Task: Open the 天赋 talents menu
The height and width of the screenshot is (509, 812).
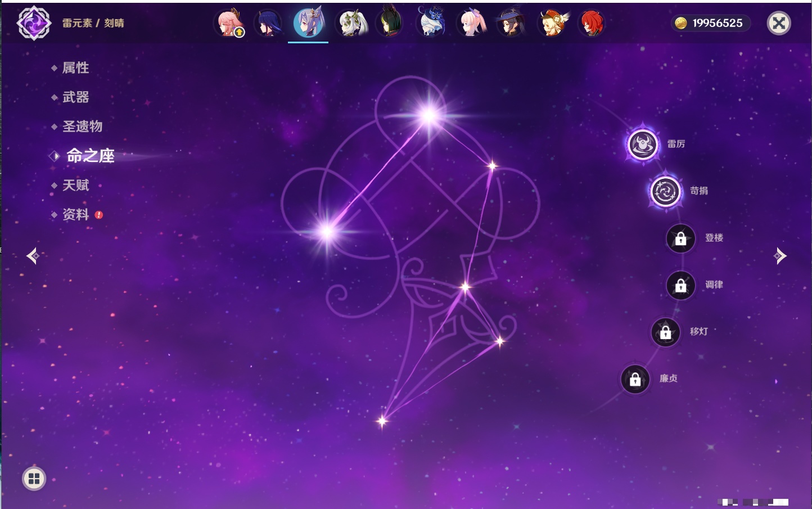Action: click(75, 185)
